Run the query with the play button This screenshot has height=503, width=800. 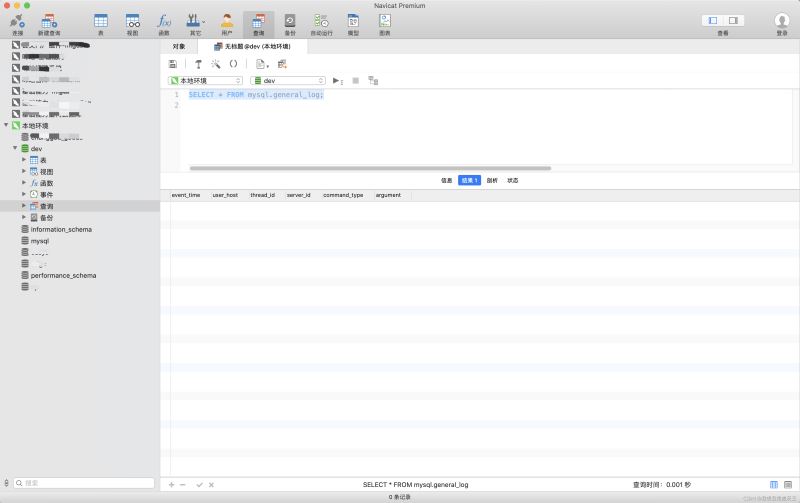[x=337, y=80]
